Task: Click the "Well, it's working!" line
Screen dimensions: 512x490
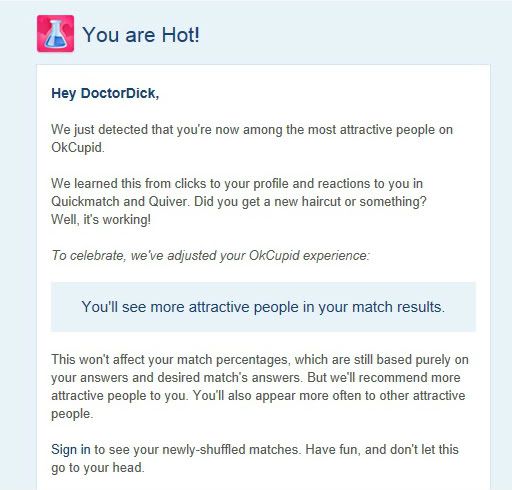Action: [x=101, y=220]
